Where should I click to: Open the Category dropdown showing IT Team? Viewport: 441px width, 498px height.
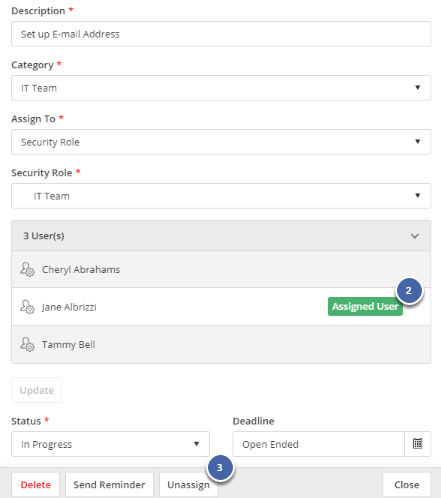[x=221, y=88]
